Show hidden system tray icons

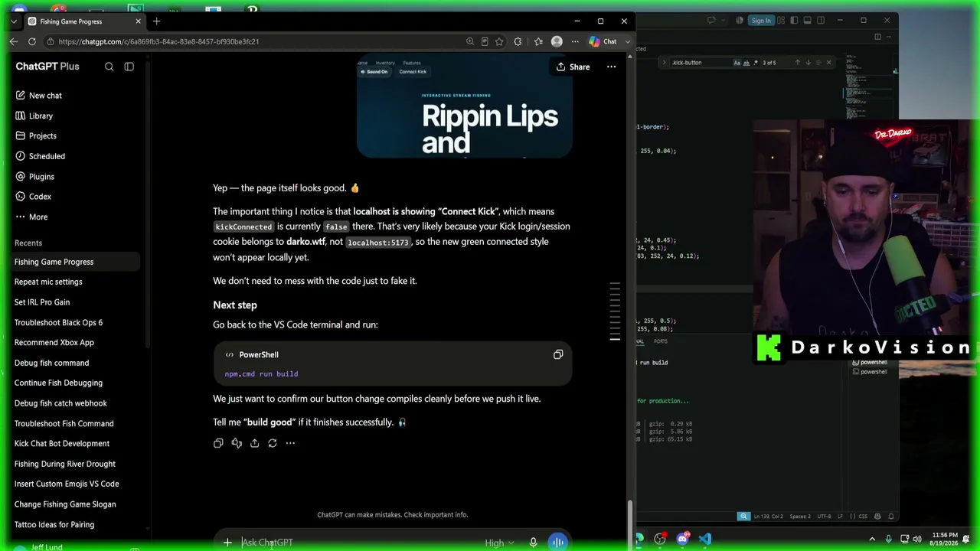point(872,539)
